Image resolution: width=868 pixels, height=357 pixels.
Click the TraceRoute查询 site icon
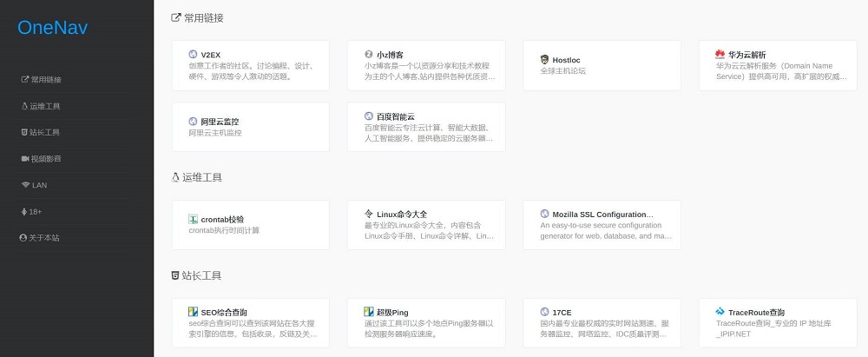pyautogui.click(x=720, y=312)
